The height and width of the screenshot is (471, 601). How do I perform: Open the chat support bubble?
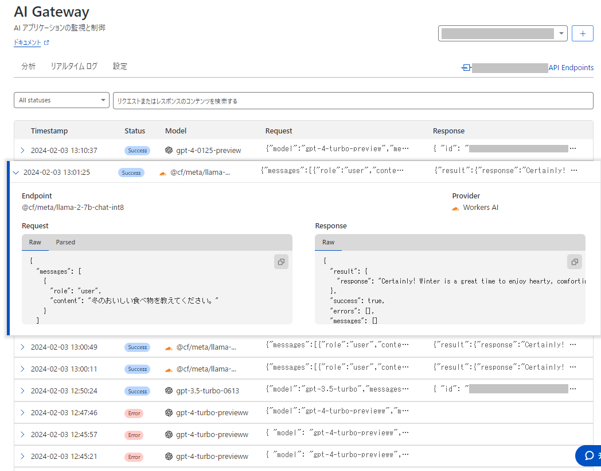[x=589, y=456]
